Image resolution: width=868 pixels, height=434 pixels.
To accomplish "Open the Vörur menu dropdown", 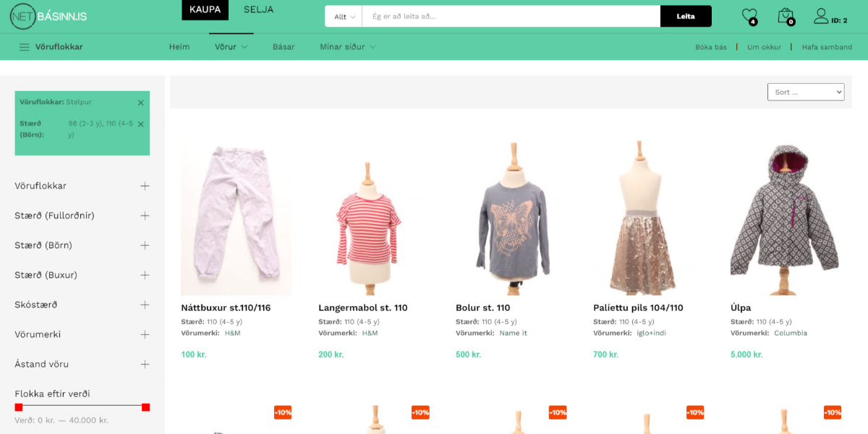I will pos(231,47).
